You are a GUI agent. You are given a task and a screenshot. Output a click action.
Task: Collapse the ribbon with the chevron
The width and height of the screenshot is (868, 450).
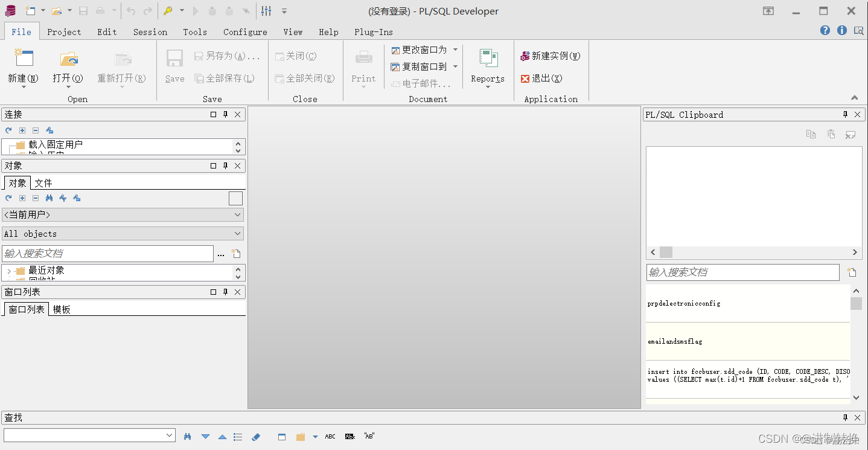pos(855,98)
